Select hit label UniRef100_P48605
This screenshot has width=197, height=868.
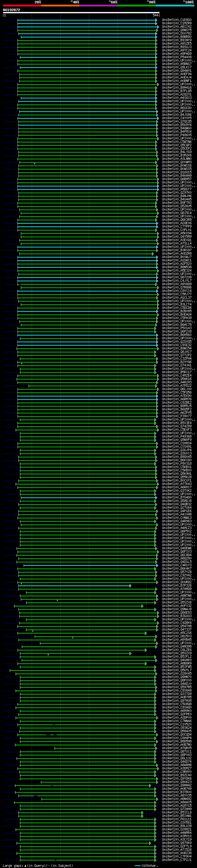tap(176, 135)
